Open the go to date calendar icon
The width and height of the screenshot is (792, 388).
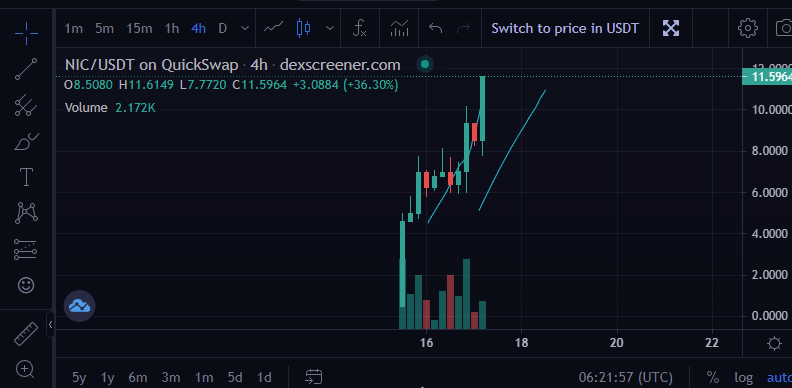tap(314, 377)
